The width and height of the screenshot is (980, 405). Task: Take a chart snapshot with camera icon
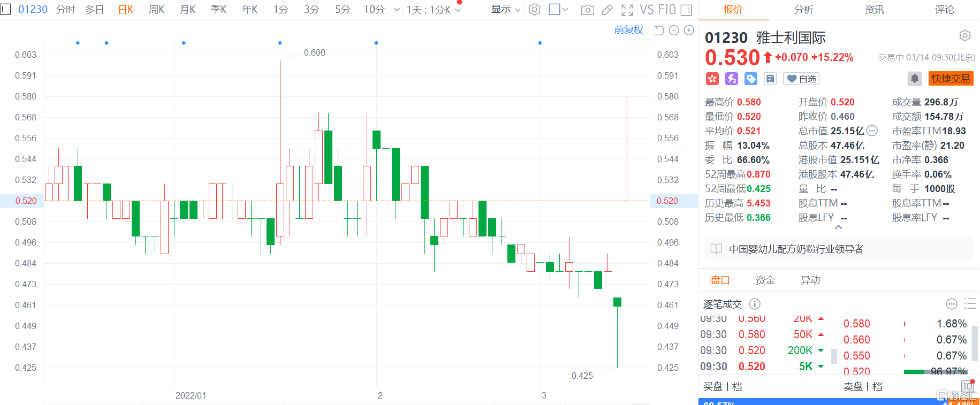tap(587, 10)
